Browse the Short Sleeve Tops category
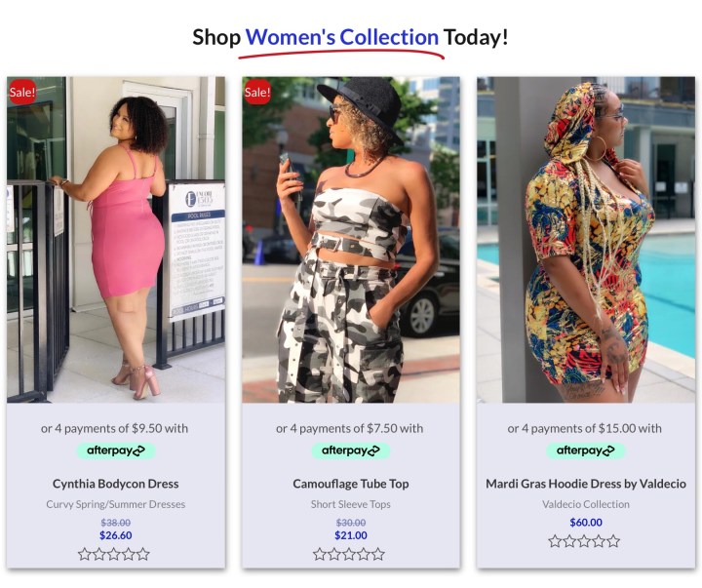Viewport: 702px width, 588px height. (351, 504)
